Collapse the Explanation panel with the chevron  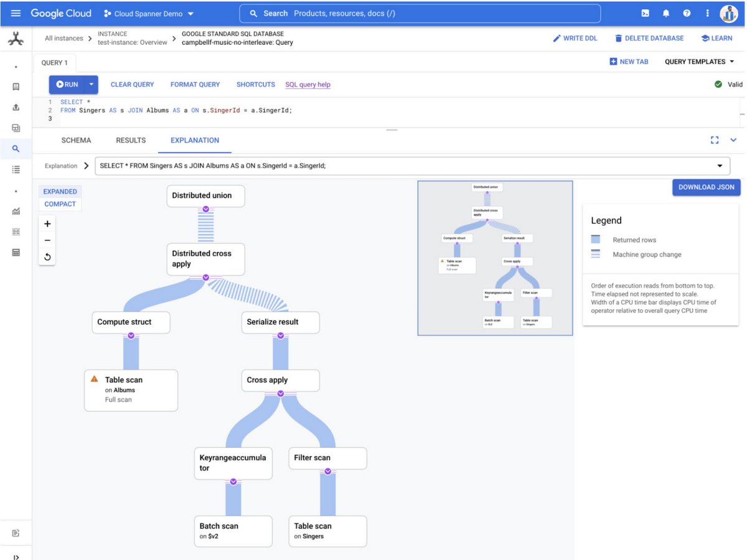pyautogui.click(x=733, y=140)
